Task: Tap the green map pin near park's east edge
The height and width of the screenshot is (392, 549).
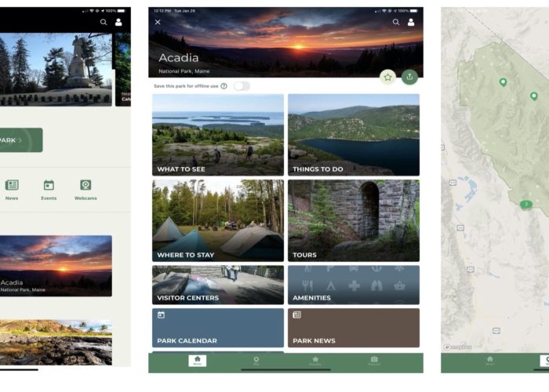Action: pos(533,96)
